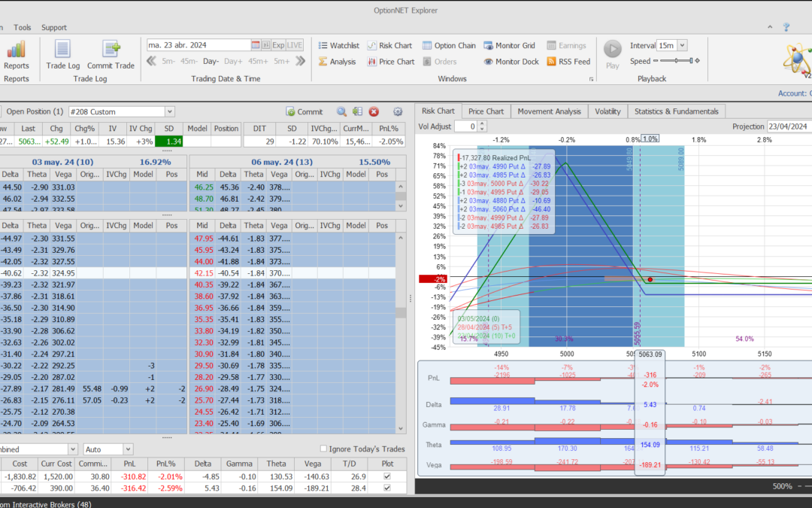Open the Risk Chart window from ribbon
The image size is (812, 508).
click(389, 46)
